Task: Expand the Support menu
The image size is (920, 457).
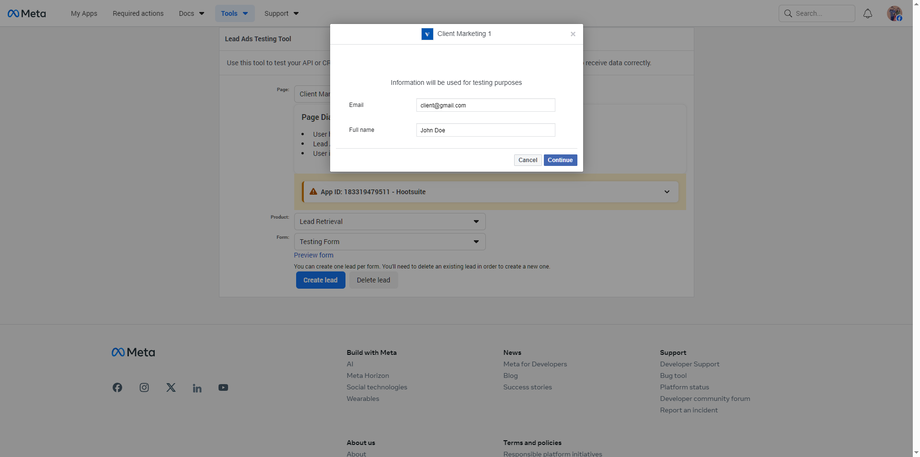Action: click(x=281, y=13)
